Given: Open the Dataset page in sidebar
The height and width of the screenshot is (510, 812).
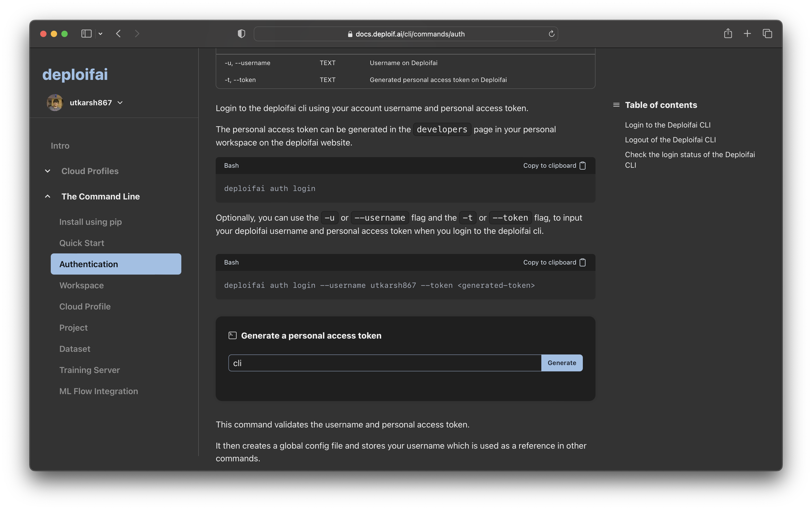Looking at the screenshot, I should coord(75,349).
